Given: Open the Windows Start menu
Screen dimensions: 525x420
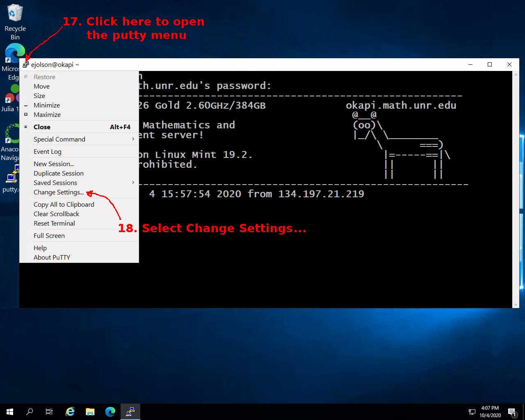Looking at the screenshot, I should click(10, 412).
